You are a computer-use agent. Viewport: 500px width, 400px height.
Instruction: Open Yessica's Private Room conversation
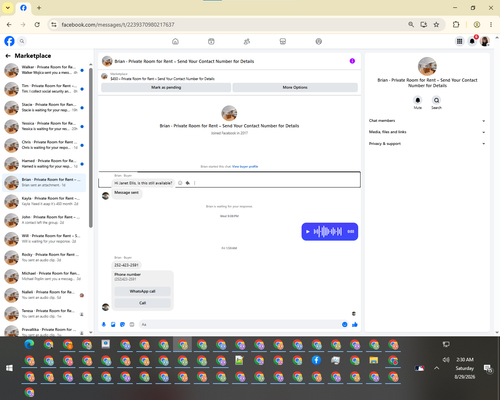pyautogui.click(x=44, y=126)
